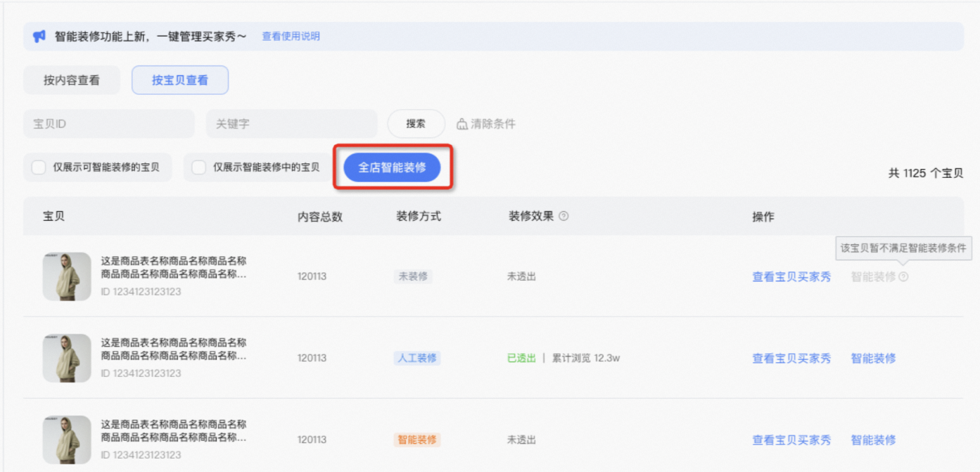Click the 关键字 keyword input field

[291, 124]
